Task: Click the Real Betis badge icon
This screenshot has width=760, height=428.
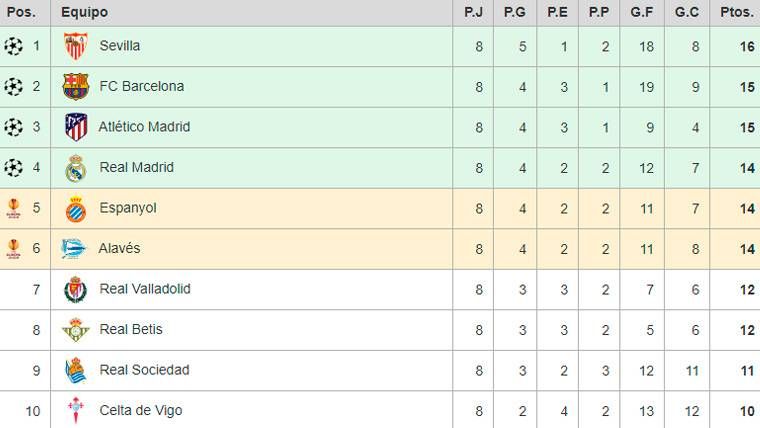Action: coord(75,330)
